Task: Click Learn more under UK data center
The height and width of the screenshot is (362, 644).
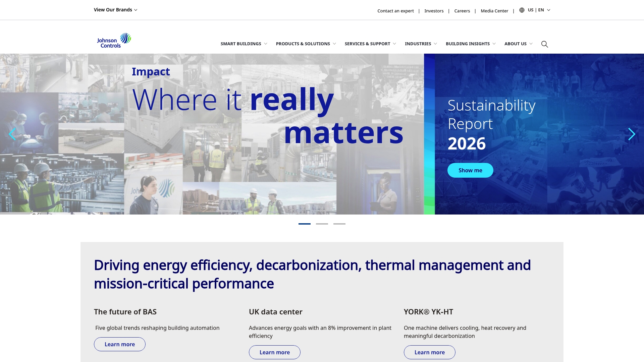Action: (x=274, y=352)
